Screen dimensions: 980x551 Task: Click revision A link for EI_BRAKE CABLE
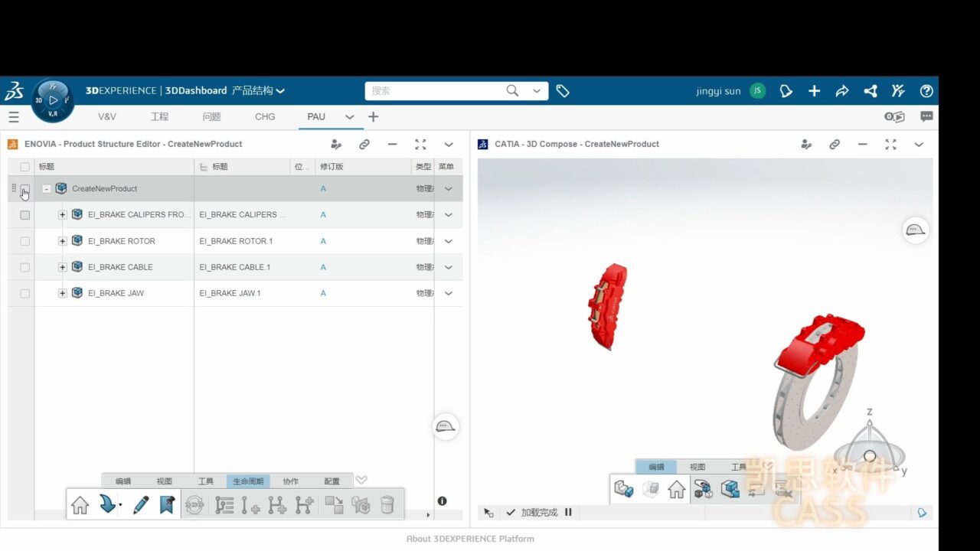coord(323,267)
